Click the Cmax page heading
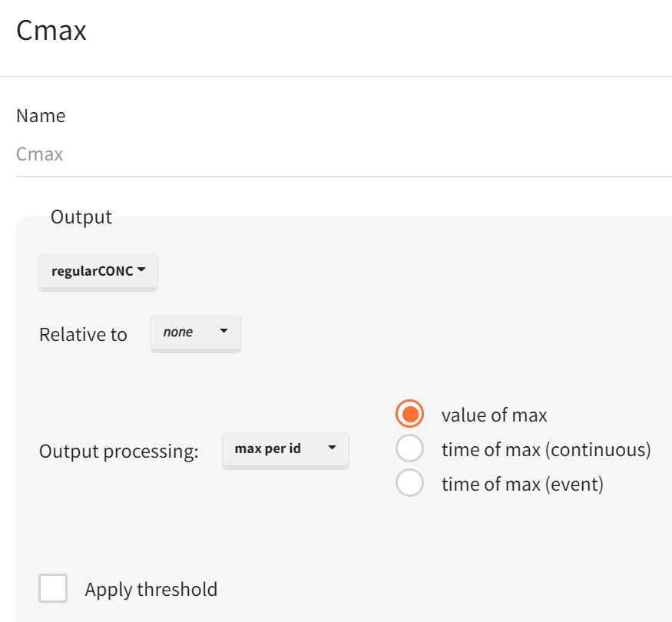The height and width of the screenshot is (622, 672). pyautogui.click(x=51, y=31)
